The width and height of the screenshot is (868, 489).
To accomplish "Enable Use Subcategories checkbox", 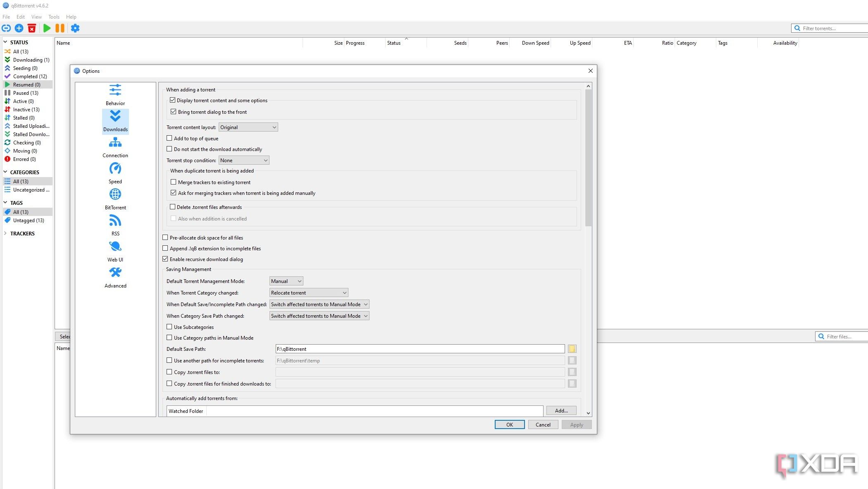I will (x=169, y=327).
